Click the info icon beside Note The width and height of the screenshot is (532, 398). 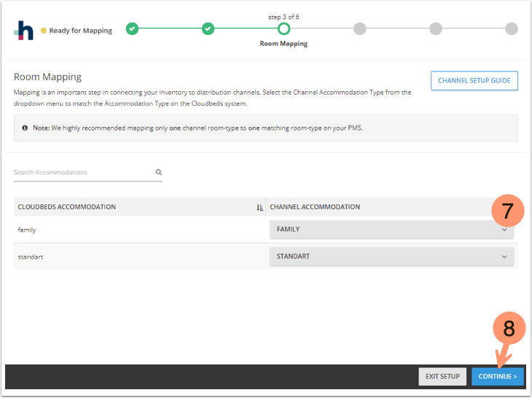25,128
